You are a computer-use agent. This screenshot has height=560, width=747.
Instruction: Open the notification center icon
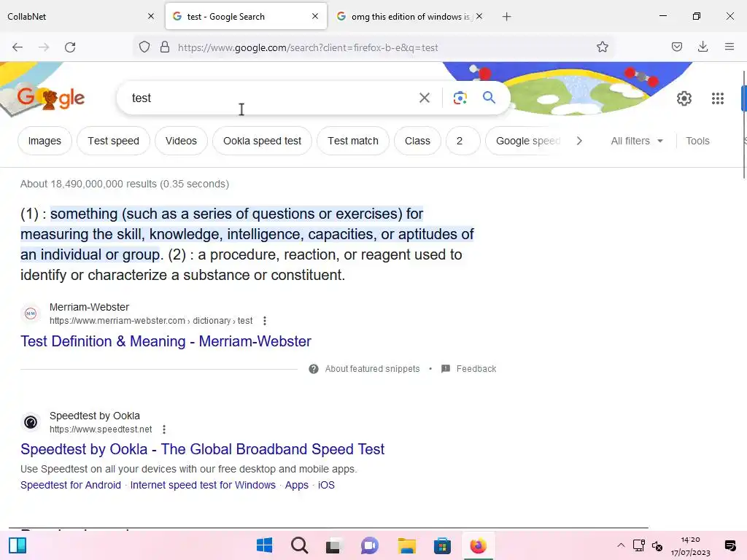(x=729, y=545)
